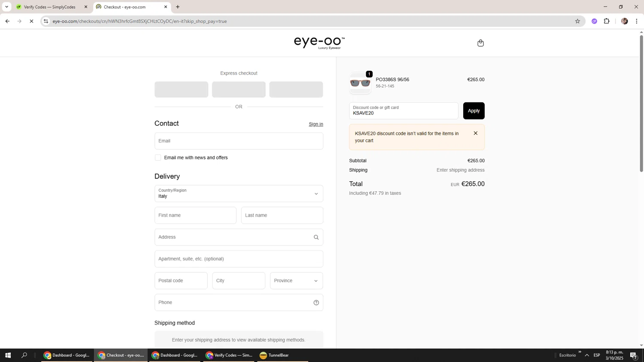
Task: Stop loading the page
Action: [31, 21]
